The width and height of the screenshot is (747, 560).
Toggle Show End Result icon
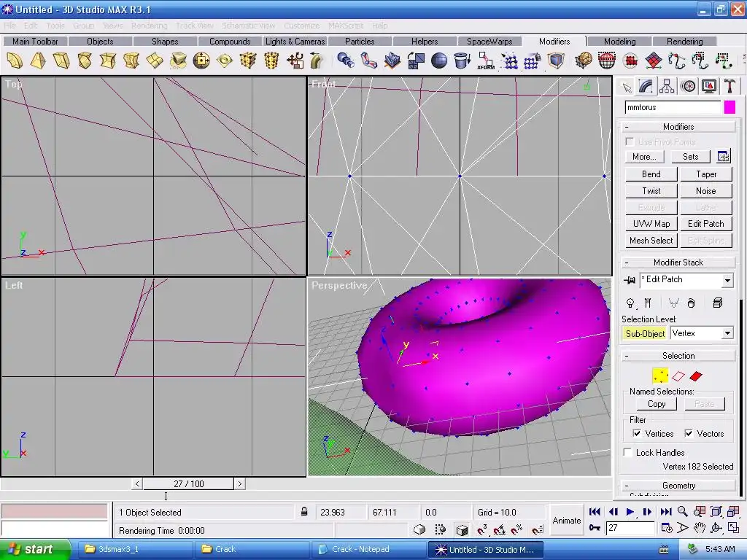(x=648, y=303)
